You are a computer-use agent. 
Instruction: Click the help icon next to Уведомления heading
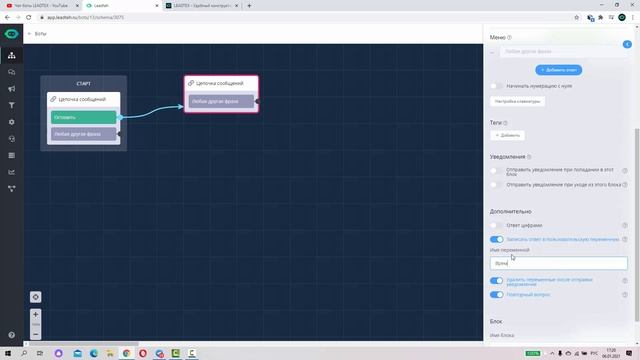click(x=529, y=157)
